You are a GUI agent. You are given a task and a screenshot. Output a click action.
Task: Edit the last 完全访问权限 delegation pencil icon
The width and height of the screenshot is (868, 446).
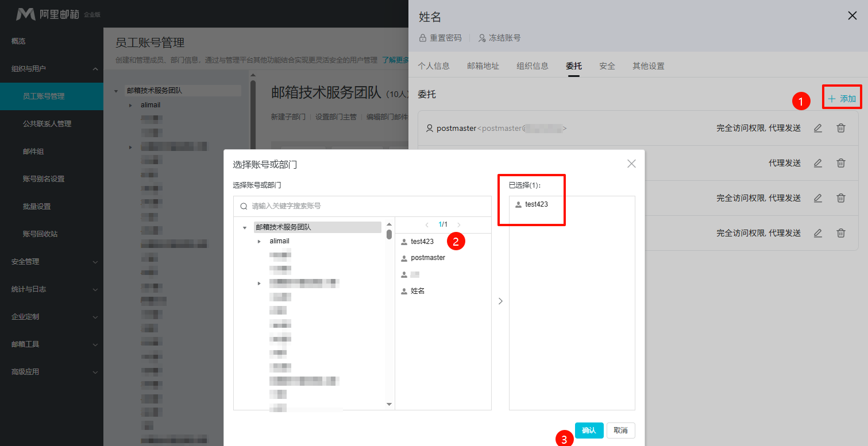(x=817, y=233)
